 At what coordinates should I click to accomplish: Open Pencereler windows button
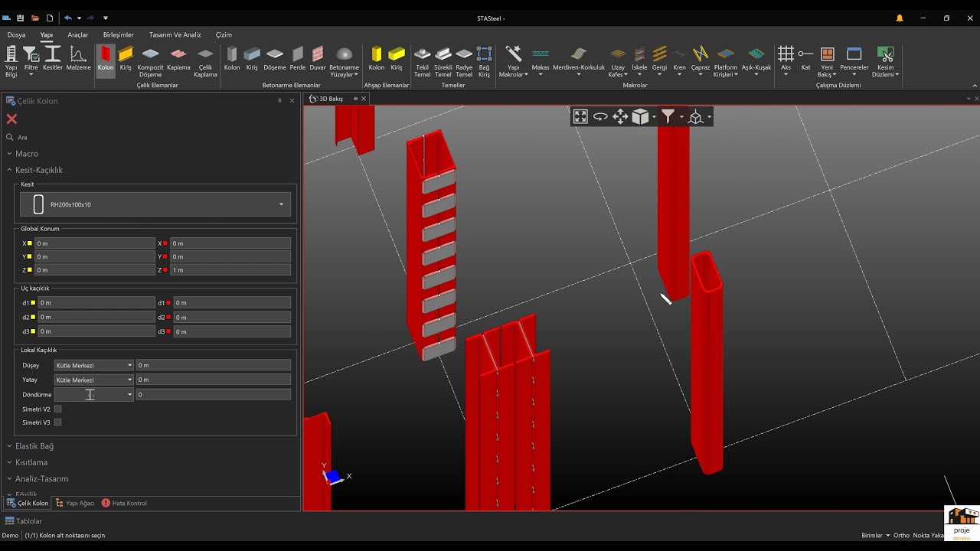854,61
